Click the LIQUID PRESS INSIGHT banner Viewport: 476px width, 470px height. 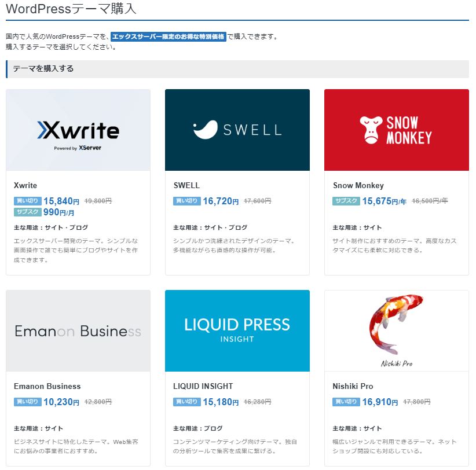point(237,331)
